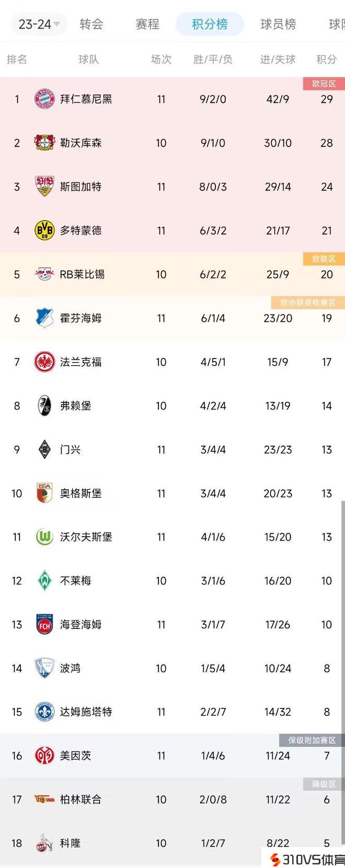Click the Heidenheim FCH badge

[x=44, y=624]
